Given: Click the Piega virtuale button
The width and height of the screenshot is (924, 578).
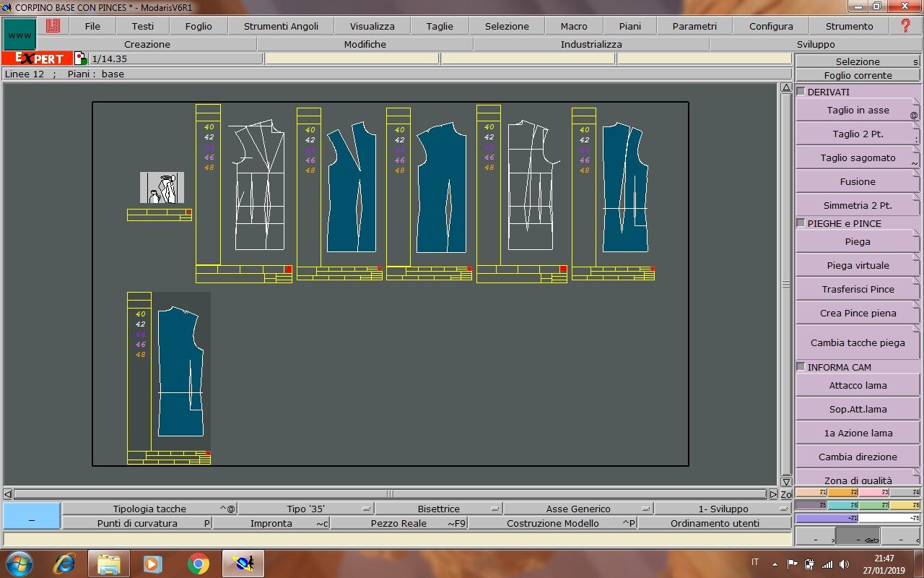Looking at the screenshot, I should click(858, 265).
